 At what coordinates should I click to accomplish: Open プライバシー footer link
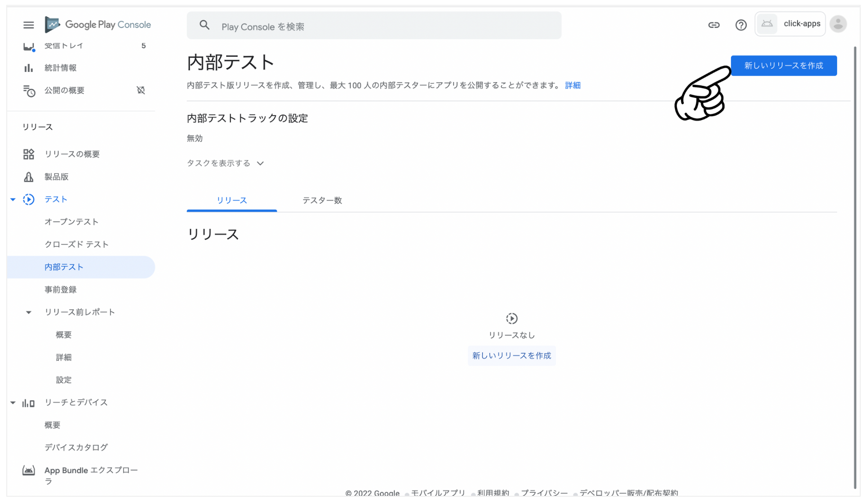tap(544, 493)
